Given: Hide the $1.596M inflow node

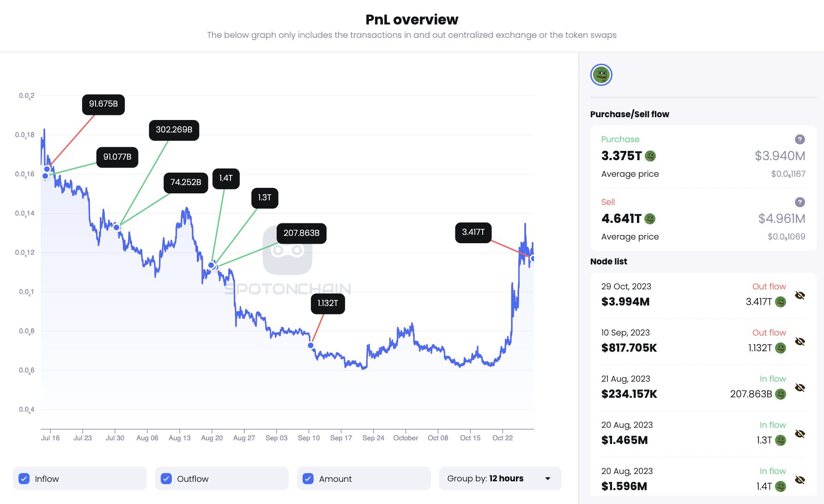Looking at the screenshot, I should coord(800,480).
